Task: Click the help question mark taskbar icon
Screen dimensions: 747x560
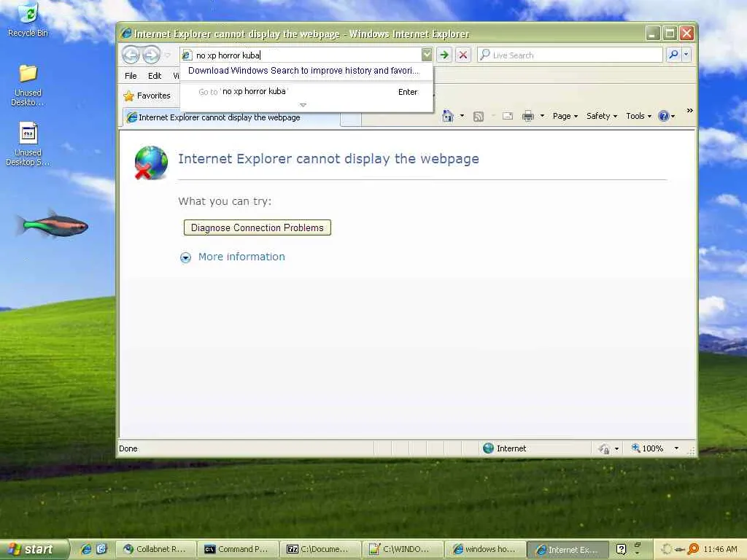Action: point(622,549)
